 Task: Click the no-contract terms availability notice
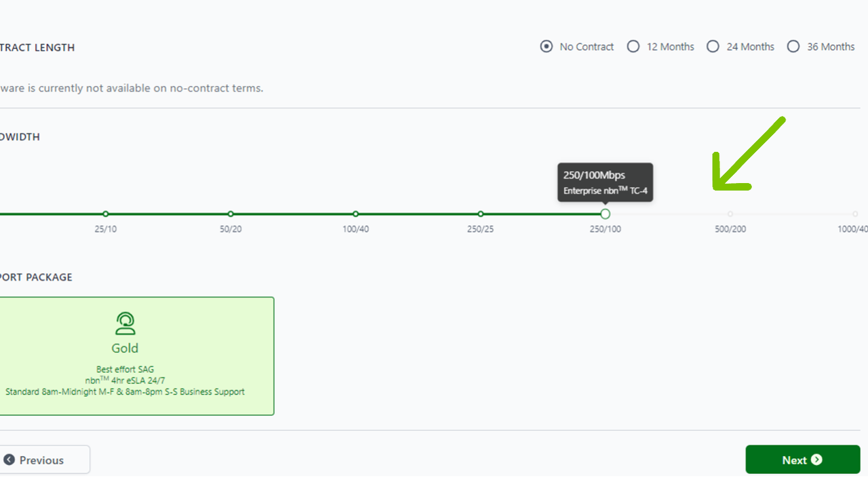[132, 88]
